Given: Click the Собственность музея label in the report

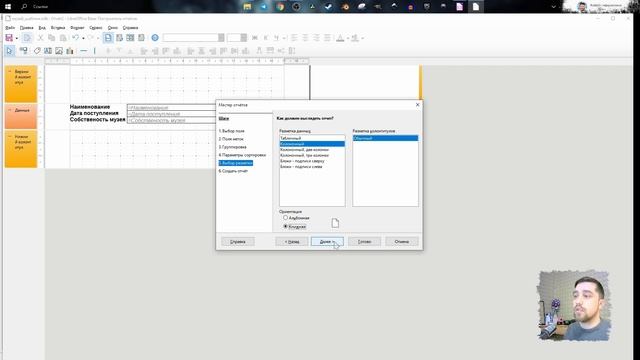Looking at the screenshot, I should pos(97,120).
